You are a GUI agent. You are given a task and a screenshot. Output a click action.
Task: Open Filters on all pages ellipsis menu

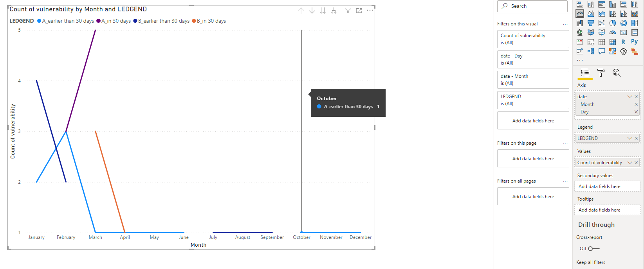point(565,181)
